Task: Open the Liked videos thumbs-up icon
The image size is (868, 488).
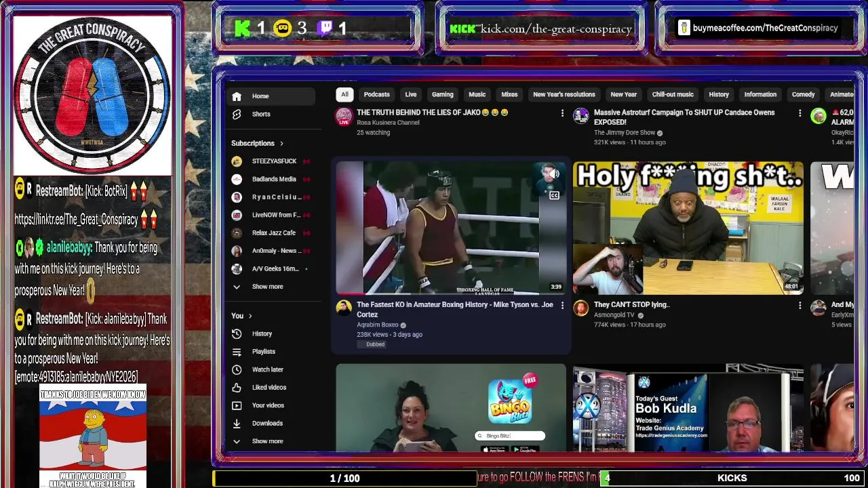Action: point(237,388)
